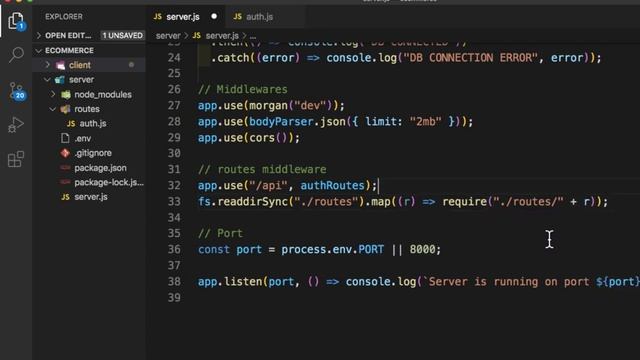
Task: Click authRoutes in line 32
Action: point(332,185)
